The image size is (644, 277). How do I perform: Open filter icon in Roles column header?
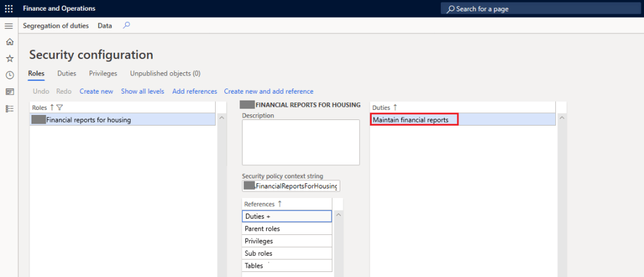coord(59,107)
